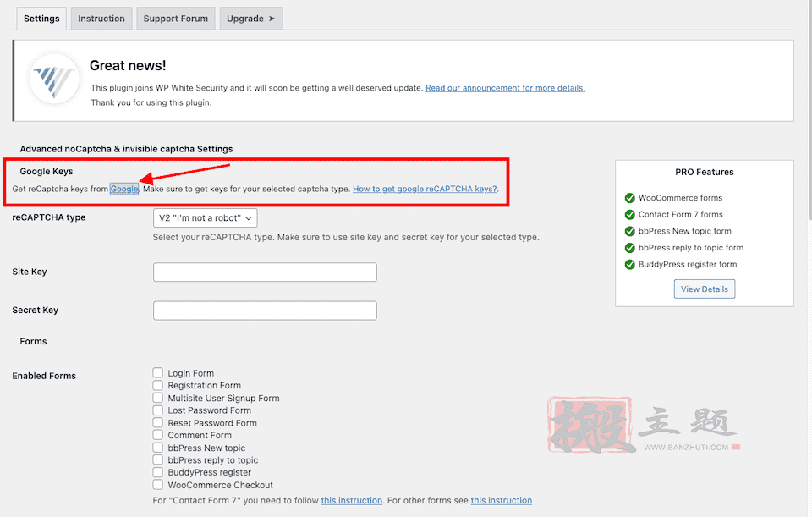Click the Enabled Forms label

(x=44, y=376)
